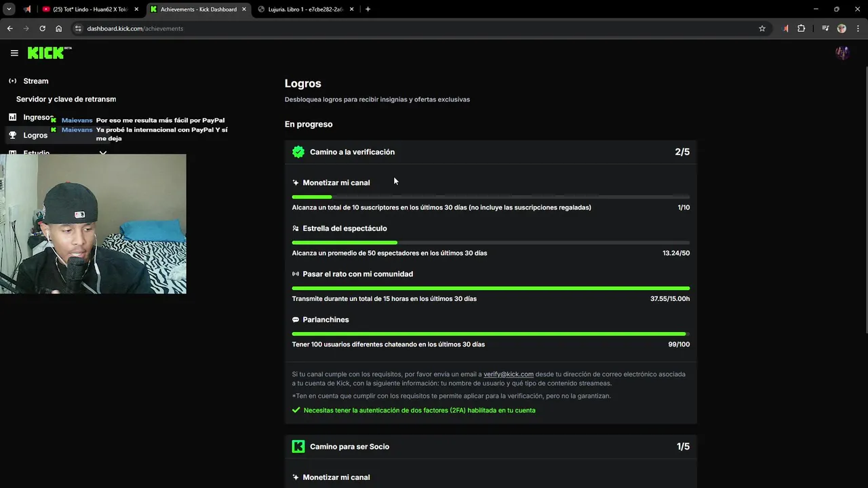Switch to the Lujuria. Libro 1 tab
The width and height of the screenshot is (868, 488).
(x=304, y=9)
